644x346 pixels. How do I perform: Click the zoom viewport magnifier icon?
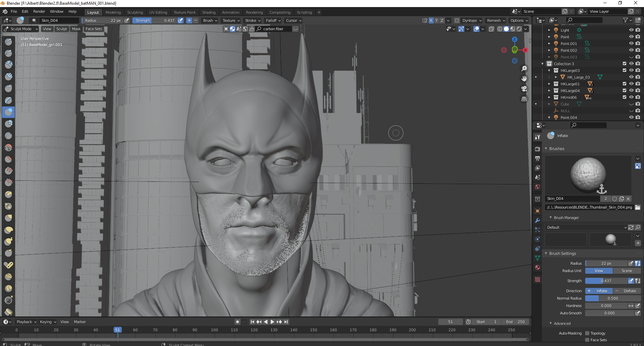click(524, 69)
